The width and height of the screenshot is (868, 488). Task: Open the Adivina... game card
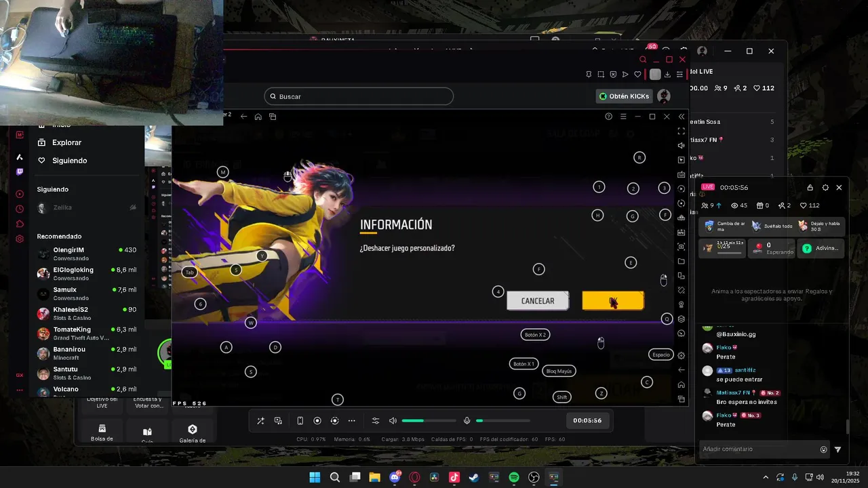(820, 248)
